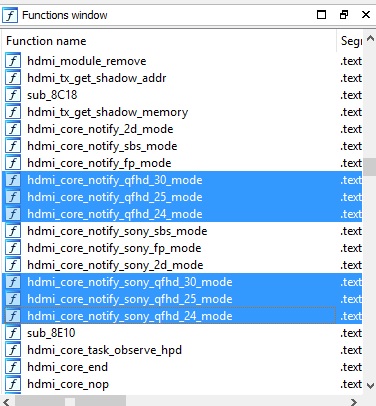Click the function icon beside hdmi_core_nop
Viewport: 376px width, 406px height.
[x=13, y=384]
